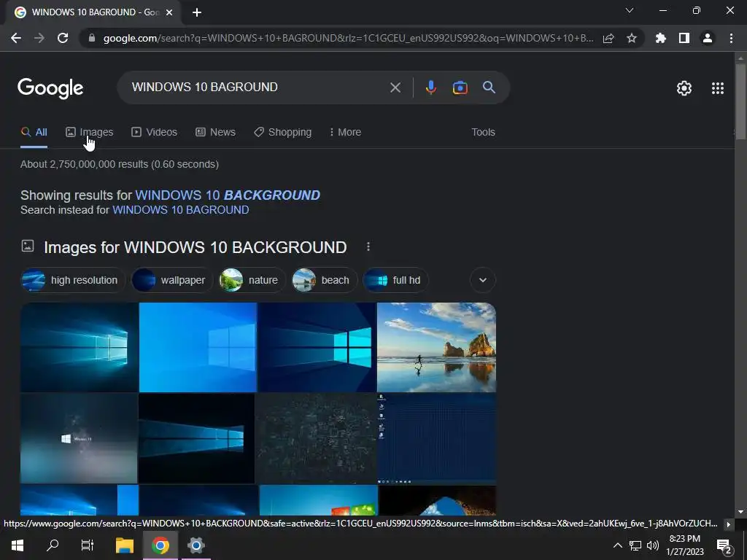
Task: Open the tab search chevron
Action: click(x=630, y=10)
